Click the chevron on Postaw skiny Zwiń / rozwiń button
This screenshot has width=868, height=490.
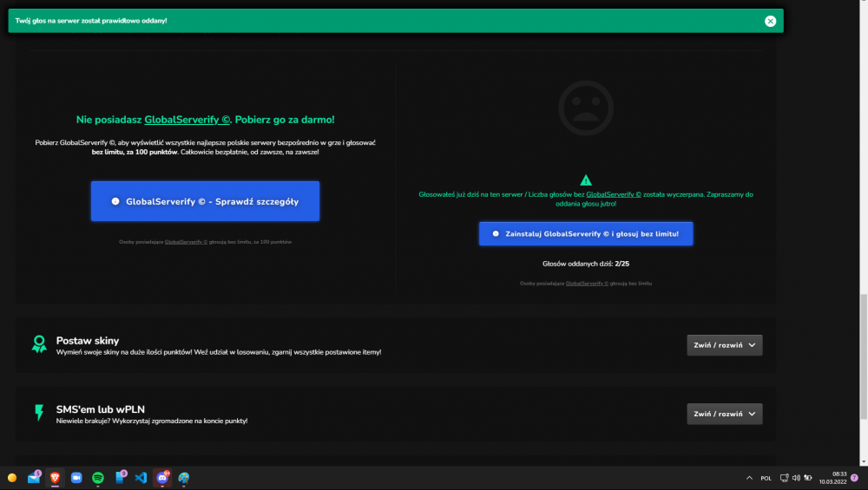click(752, 345)
